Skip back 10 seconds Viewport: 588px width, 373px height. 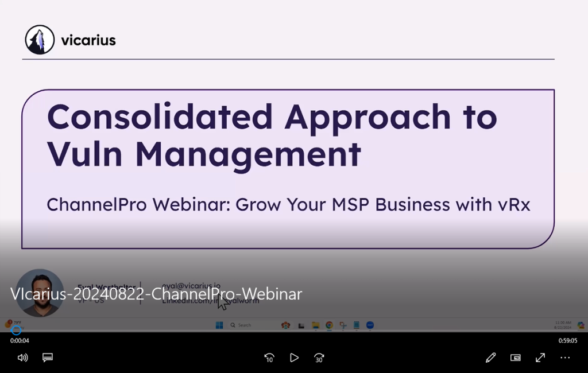[269, 358]
